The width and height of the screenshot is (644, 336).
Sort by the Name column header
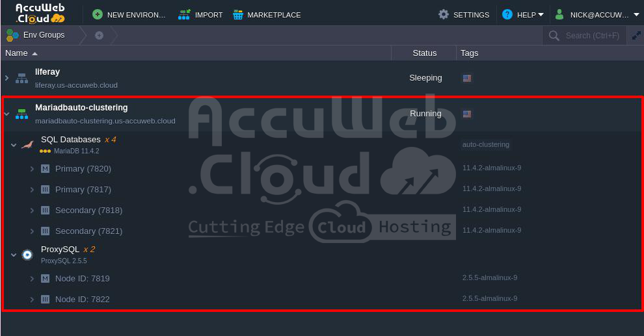tap(17, 53)
